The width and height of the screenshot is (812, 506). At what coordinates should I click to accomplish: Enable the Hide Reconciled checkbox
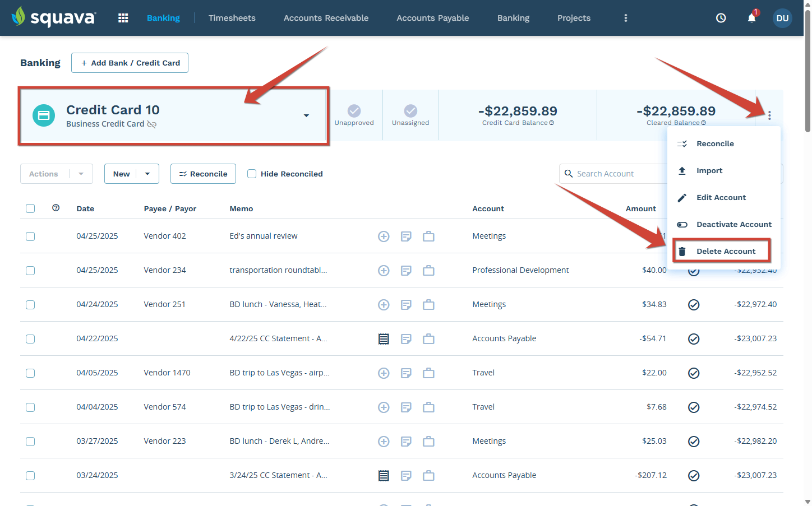[252, 174]
